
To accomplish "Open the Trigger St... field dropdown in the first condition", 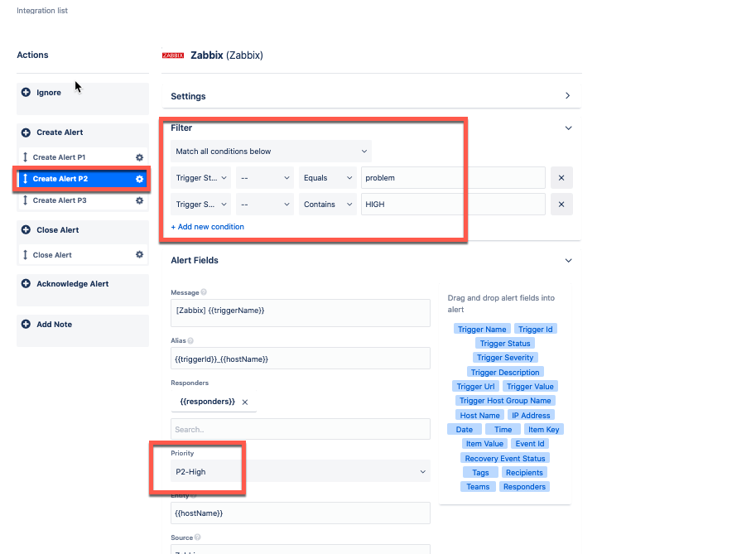I will 200,178.
